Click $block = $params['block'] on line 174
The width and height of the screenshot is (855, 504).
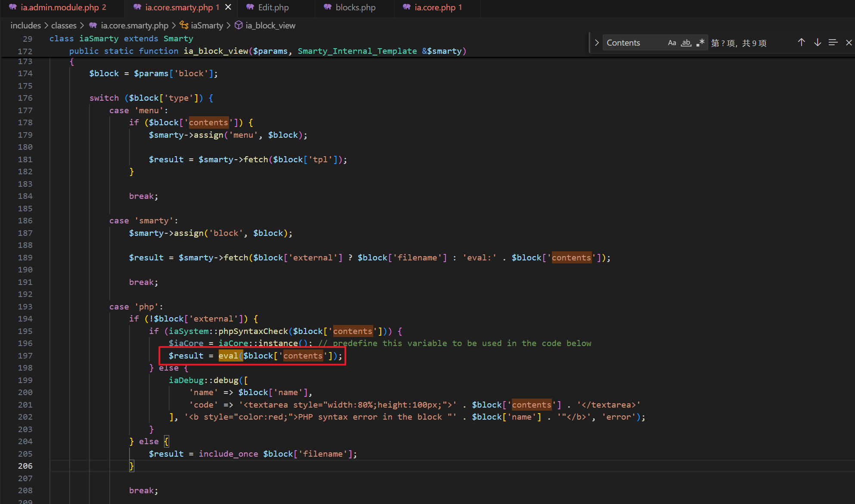coord(154,74)
